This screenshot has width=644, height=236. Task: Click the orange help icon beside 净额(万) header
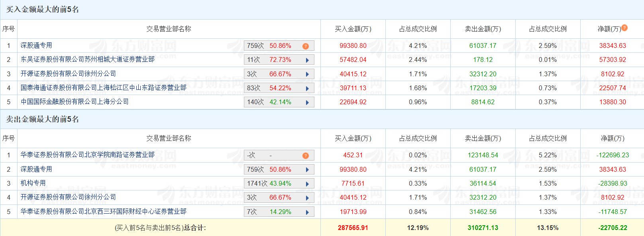click(x=624, y=28)
